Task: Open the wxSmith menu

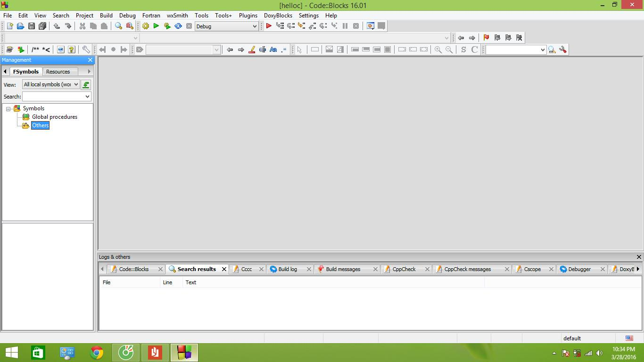Action: coord(177,15)
